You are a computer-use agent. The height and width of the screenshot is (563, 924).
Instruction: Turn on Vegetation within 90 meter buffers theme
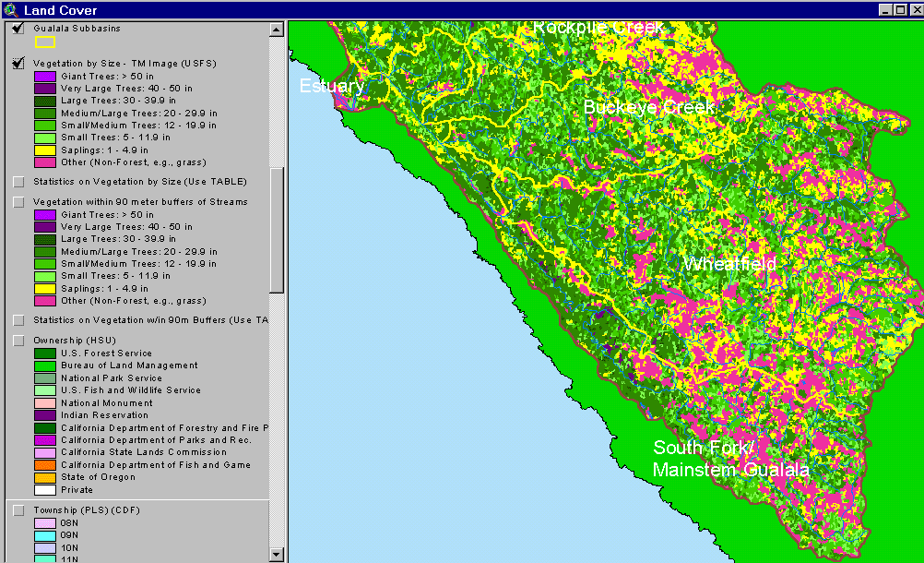(18, 201)
